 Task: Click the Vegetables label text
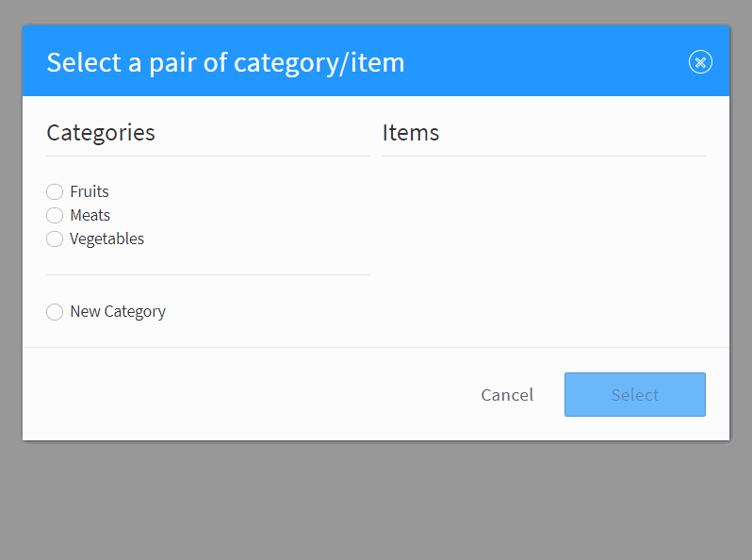click(106, 239)
